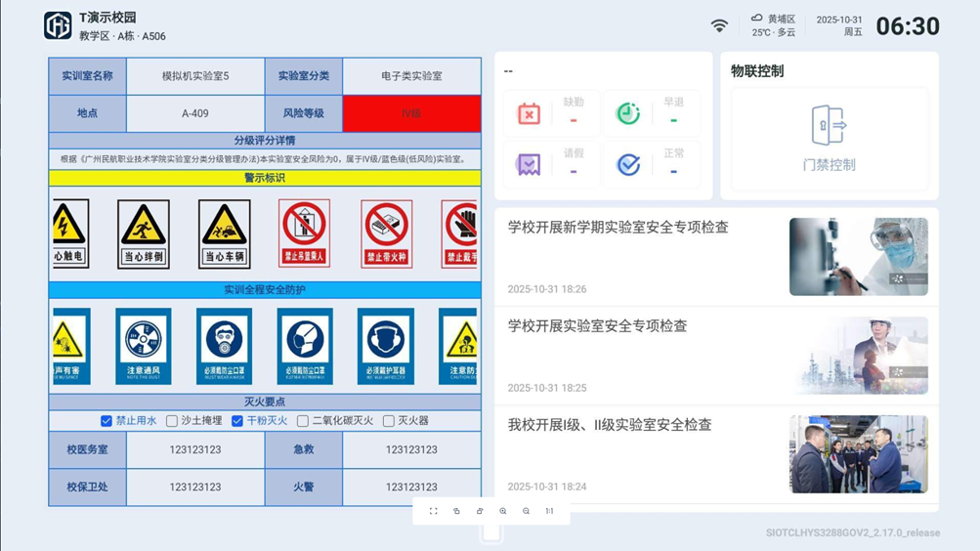Screen dimensions: 980x551
Task: Click the grading description text starting with 根据
Action: coord(265,159)
